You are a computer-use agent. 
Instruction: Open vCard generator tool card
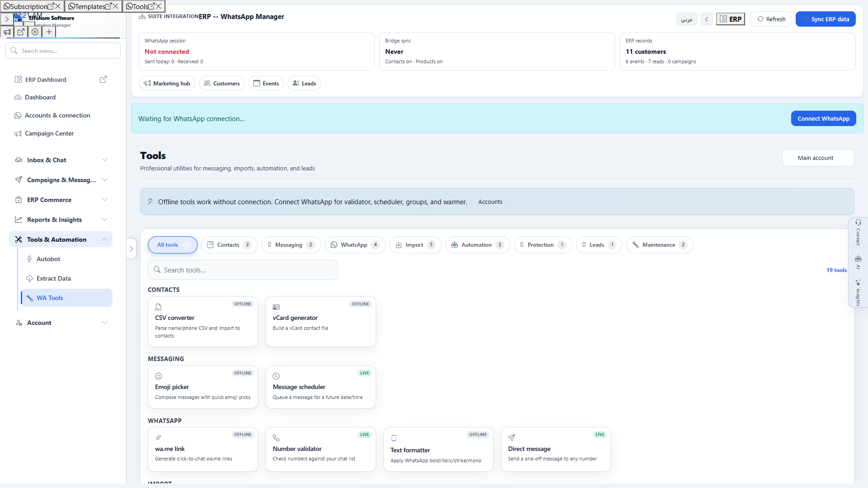(321, 322)
